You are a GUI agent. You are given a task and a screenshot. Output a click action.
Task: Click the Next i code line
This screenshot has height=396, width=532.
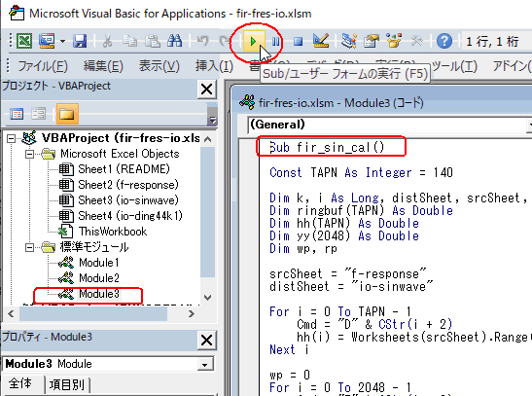tap(289, 350)
